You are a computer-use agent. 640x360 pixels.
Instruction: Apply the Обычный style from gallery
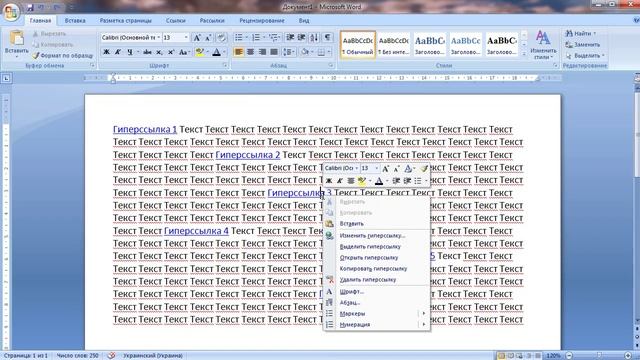358,44
